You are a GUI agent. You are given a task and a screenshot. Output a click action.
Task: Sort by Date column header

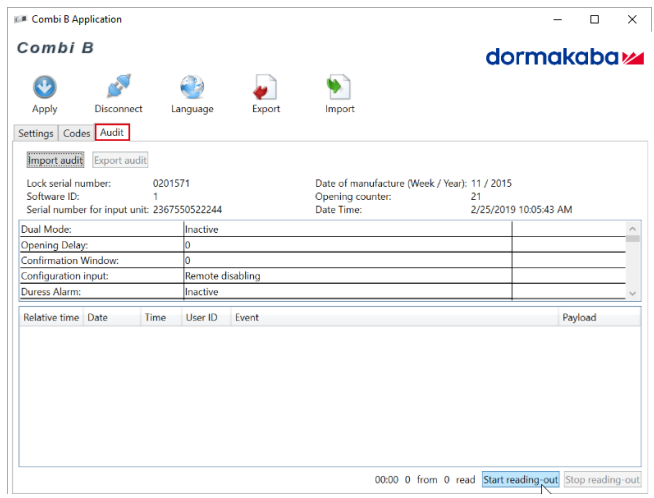98,317
